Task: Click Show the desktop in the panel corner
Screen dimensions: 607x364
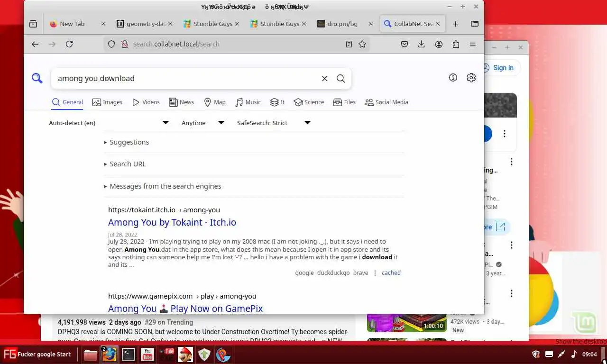Action: coord(604,354)
